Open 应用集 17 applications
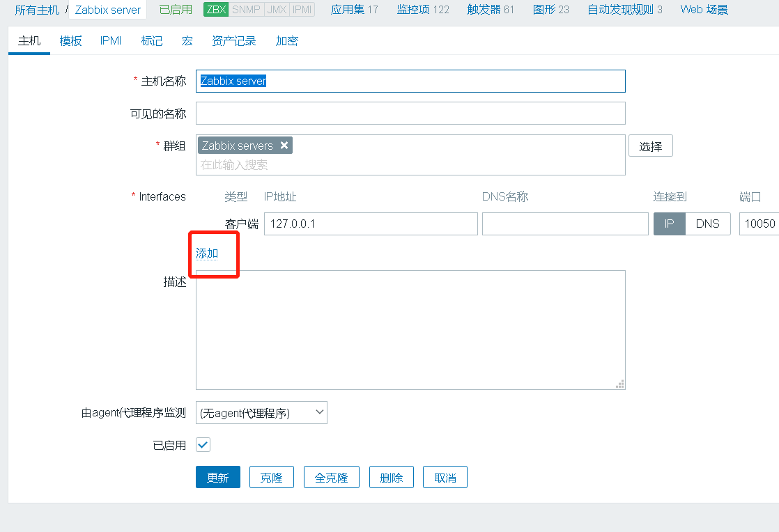Screen dimensions: 779x532 [x=354, y=10]
